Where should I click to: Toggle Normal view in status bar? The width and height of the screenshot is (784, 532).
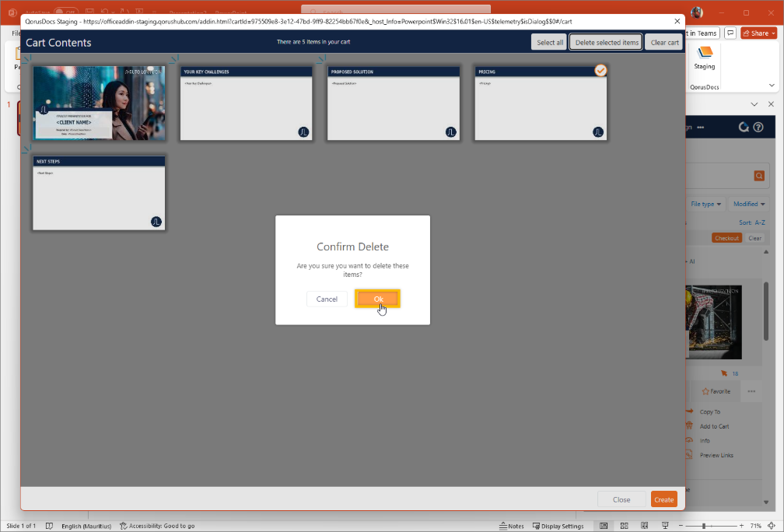point(603,526)
